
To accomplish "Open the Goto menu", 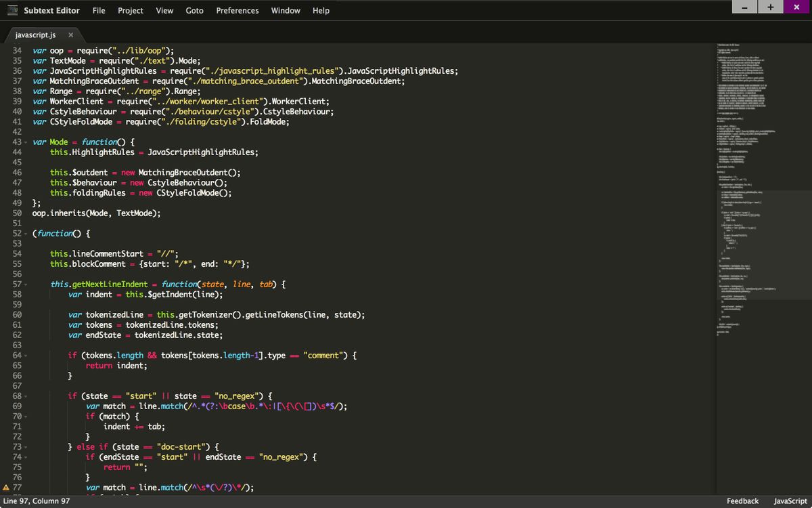I will tap(194, 10).
